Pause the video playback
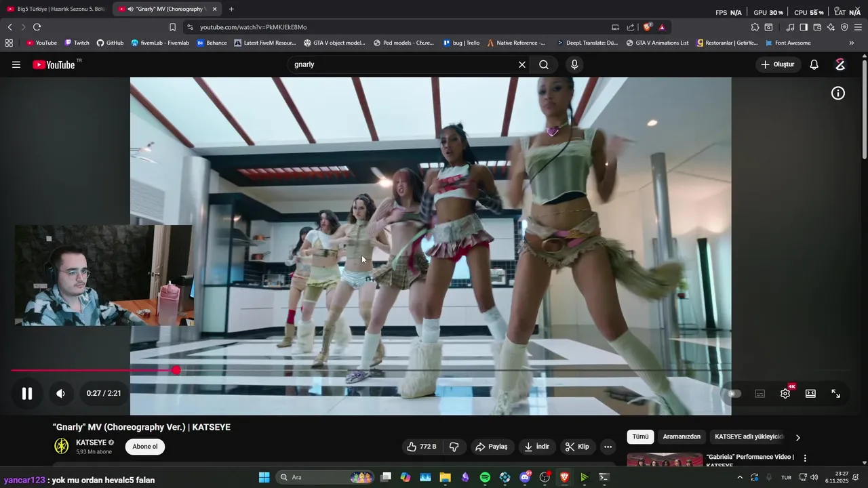 click(x=27, y=393)
